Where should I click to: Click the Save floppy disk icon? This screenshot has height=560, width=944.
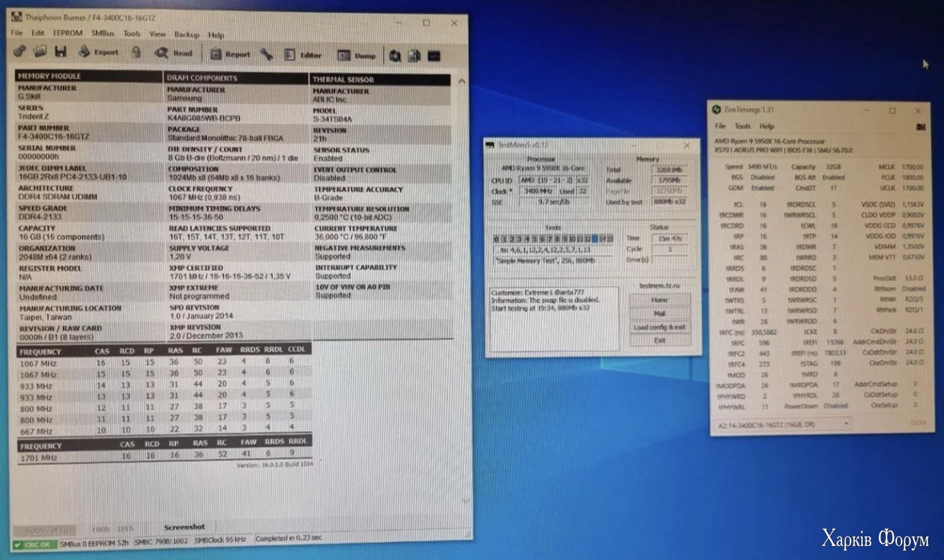[x=60, y=52]
